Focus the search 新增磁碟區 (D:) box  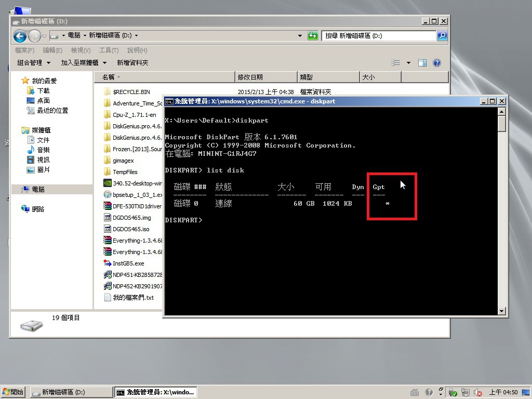(379, 36)
